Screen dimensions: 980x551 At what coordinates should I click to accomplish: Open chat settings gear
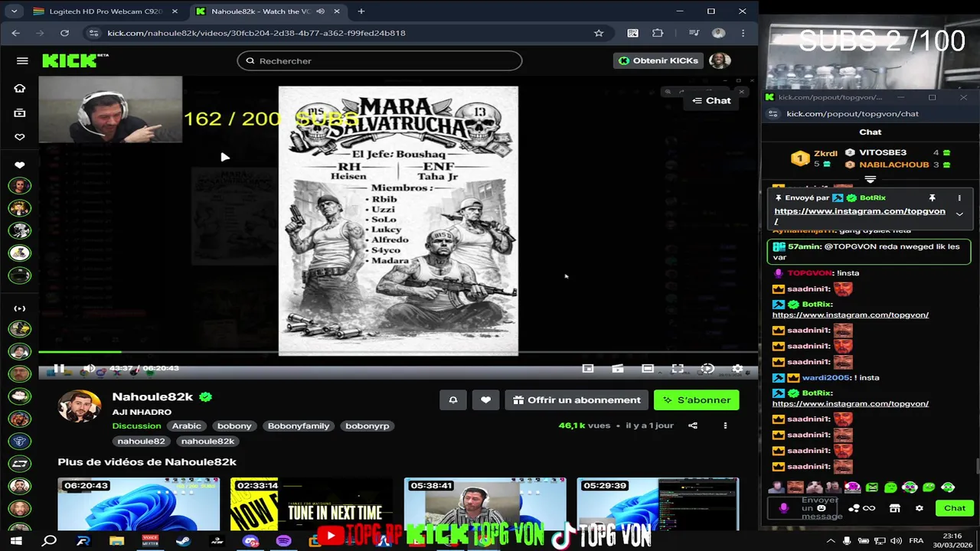point(919,508)
